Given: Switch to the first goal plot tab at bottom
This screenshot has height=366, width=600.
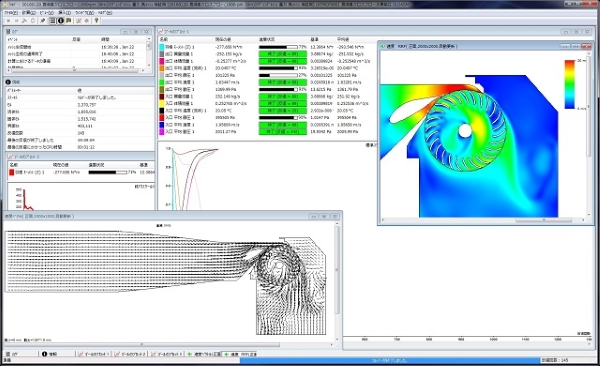Looking at the screenshot, I should point(93,354).
